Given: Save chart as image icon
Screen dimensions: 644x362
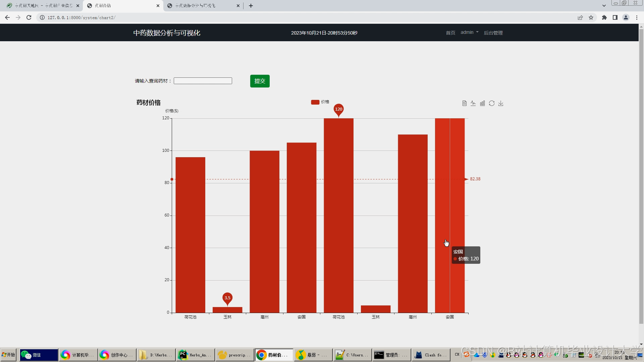Looking at the screenshot, I should pos(501,103).
